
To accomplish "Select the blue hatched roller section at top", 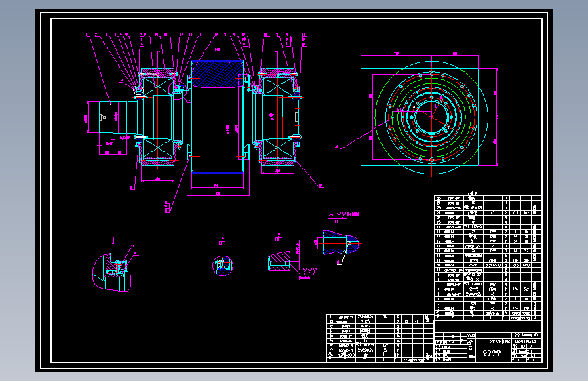I will (x=218, y=75).
